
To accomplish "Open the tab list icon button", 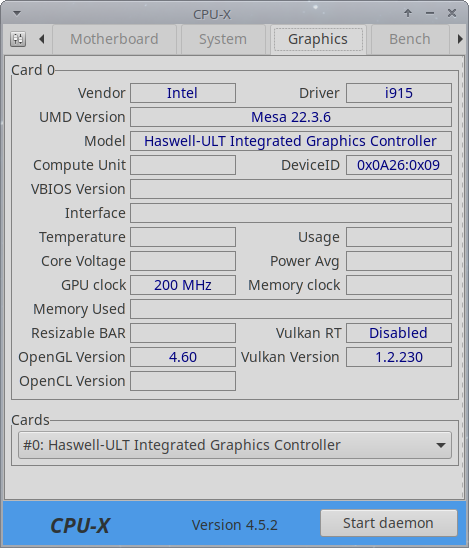I will click(x=18, y=39).
